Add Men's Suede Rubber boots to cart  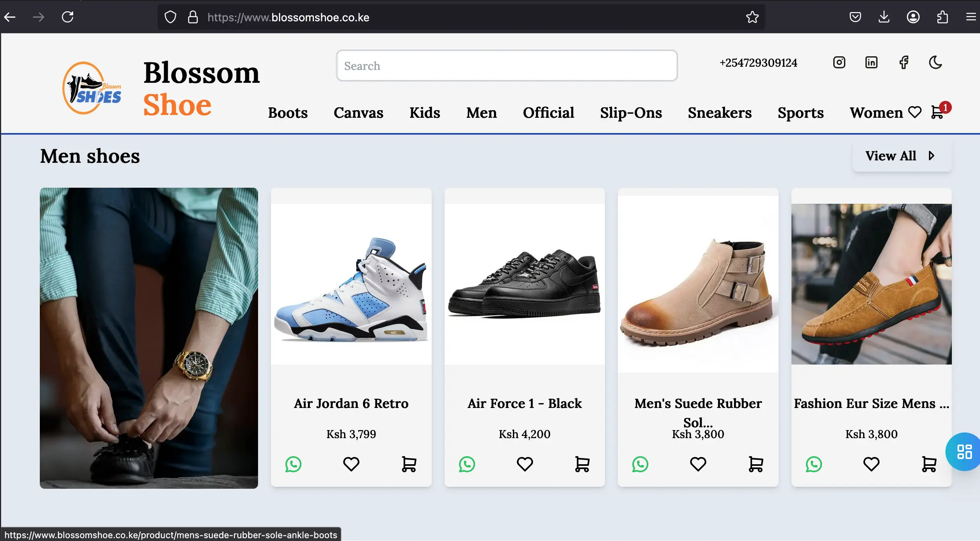[x=756, y=464]
